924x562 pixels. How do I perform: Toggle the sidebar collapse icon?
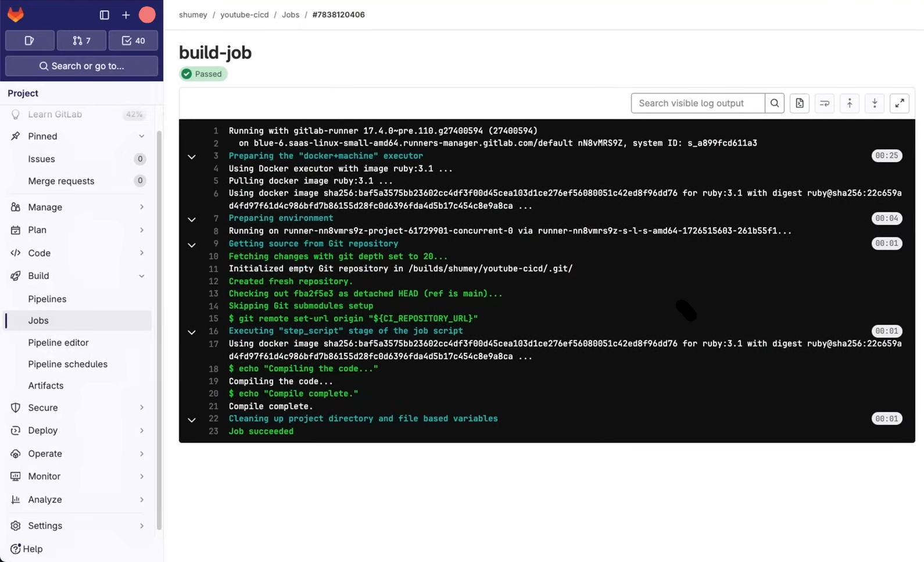(105, 15)
